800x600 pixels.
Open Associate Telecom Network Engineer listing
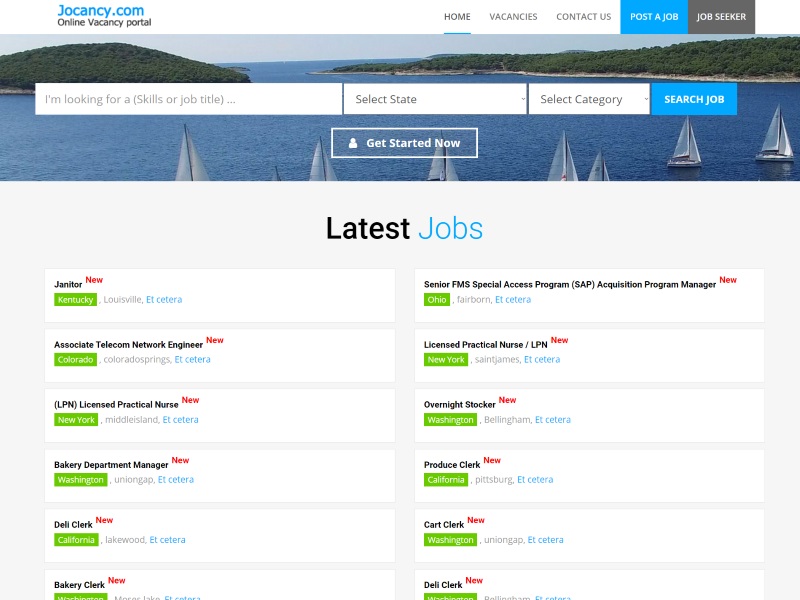tap(128, 345)
